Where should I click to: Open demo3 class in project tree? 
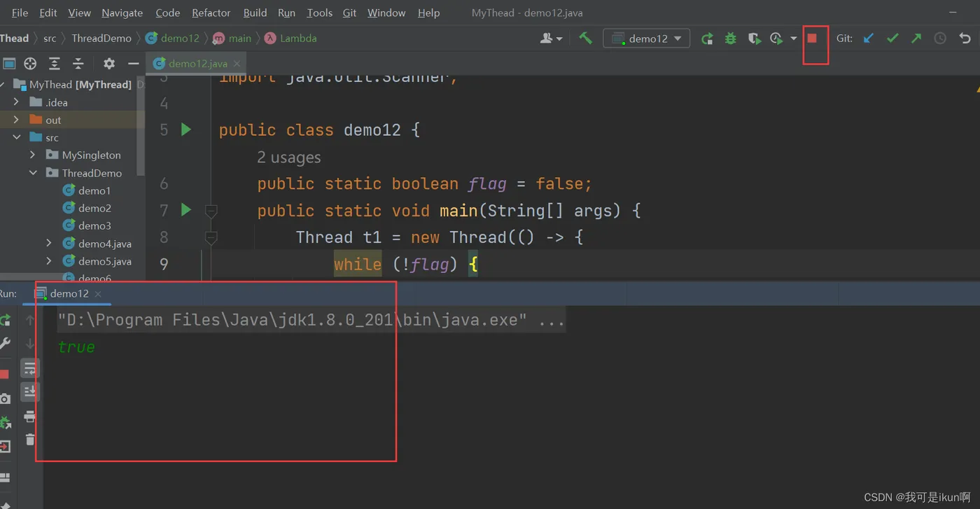tap(87, 225)
